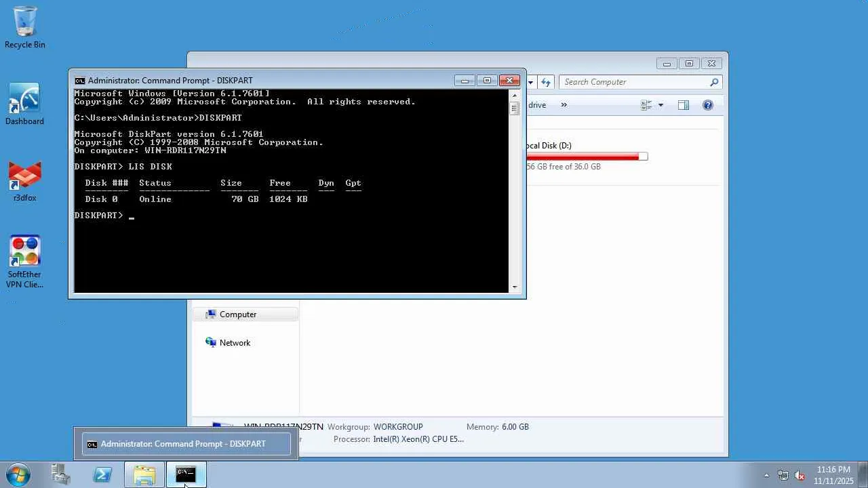Toggle the Explorer preview pane
868x488 pixels.
tap(684, 105)
